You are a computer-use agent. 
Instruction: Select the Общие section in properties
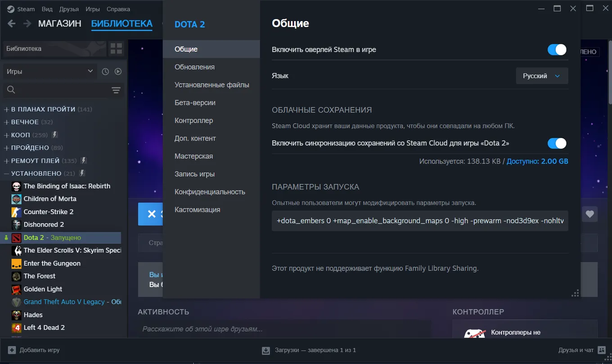pos(211,49)
